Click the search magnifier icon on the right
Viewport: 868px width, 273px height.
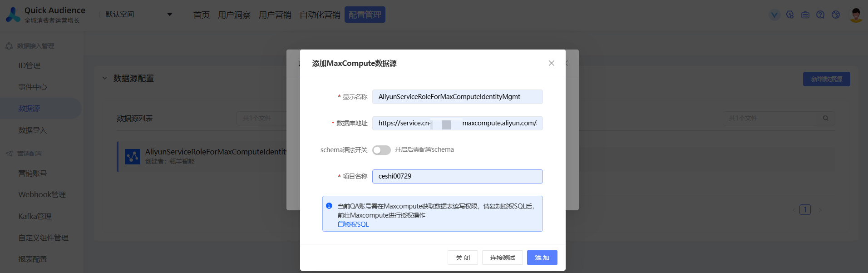826,118
